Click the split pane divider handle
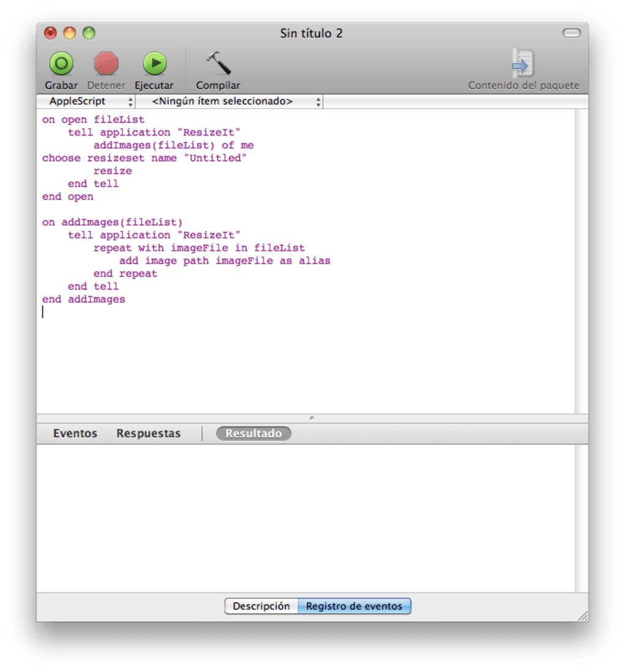Viewport: 625px width, 672px height. click(312, 418)
